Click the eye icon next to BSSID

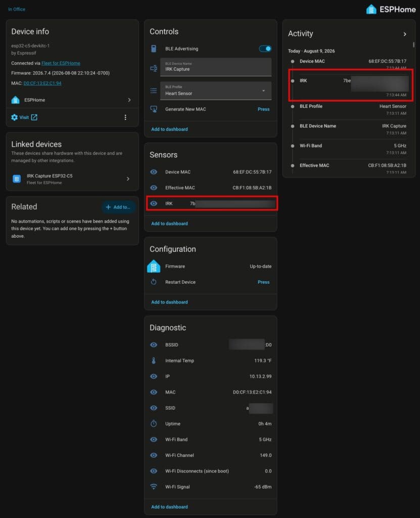(x=154, y=344)
